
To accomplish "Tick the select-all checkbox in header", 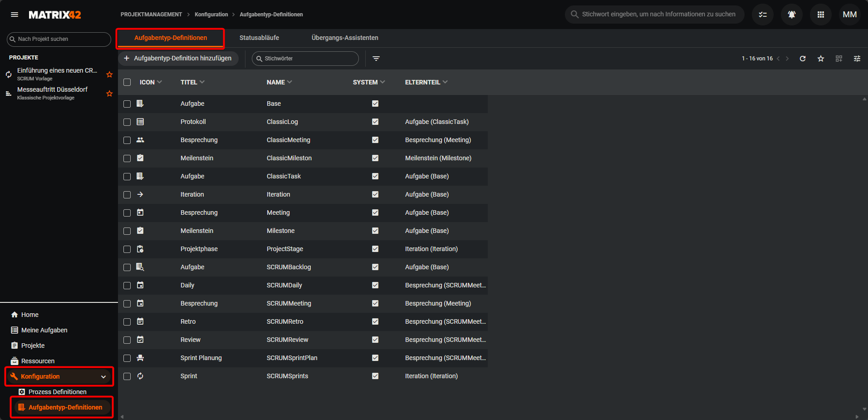I will [127, 82].
